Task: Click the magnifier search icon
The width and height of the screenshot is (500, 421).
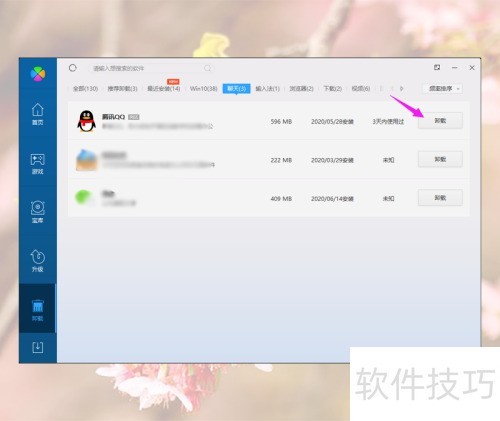Action: tap(208, 68)
